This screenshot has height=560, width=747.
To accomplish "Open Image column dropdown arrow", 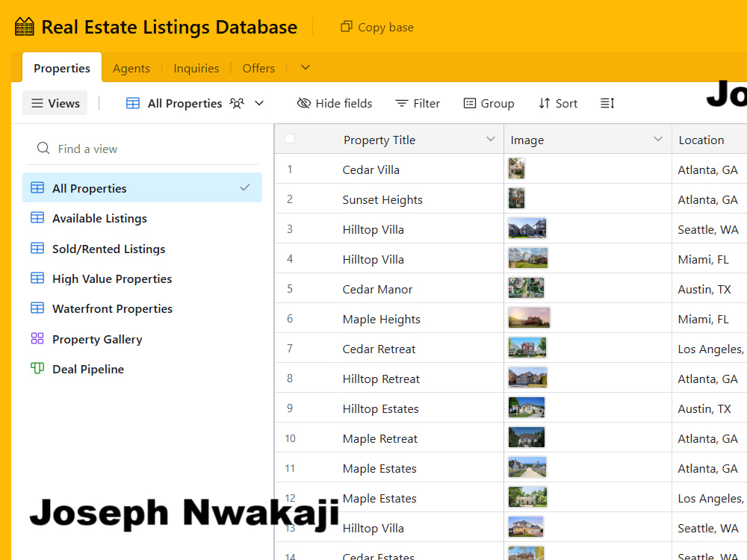I will (x=658, y=139).
